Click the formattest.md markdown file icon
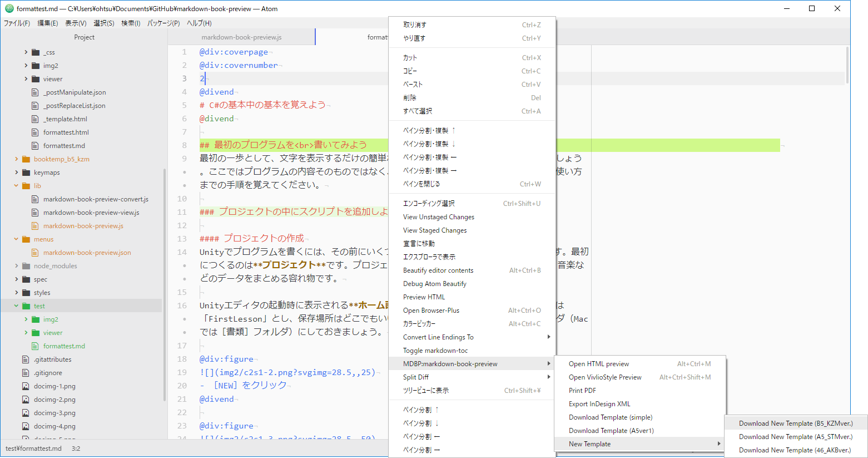The width and height of the screenshot is (868, 458). click(34, 145)
